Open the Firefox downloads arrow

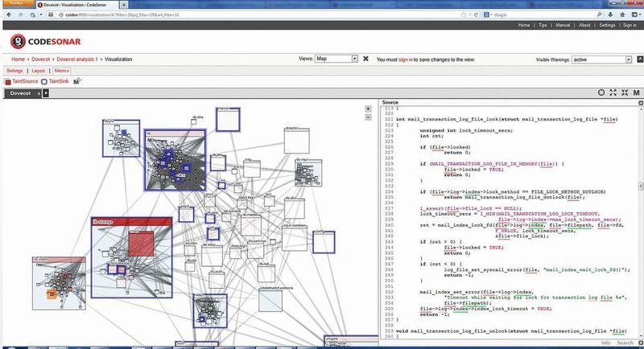pos(611,14)
